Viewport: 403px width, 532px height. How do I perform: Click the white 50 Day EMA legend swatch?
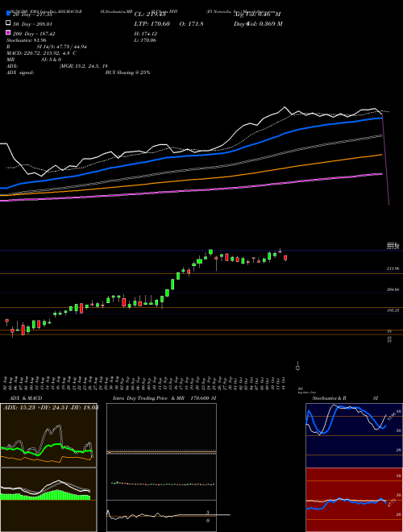8,23
